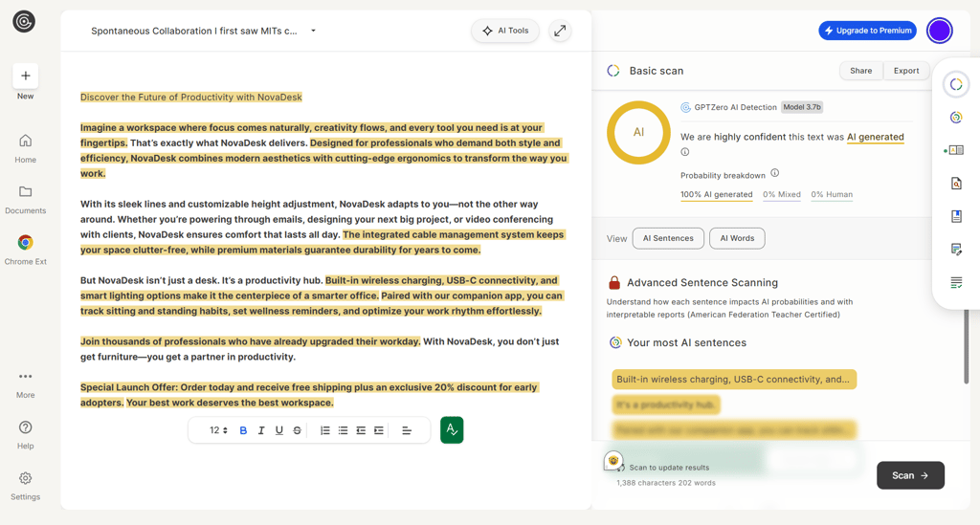Click the green spell check button
Image resolution: width=980 pixels, height=525 pixels.
tap(452, 430)
